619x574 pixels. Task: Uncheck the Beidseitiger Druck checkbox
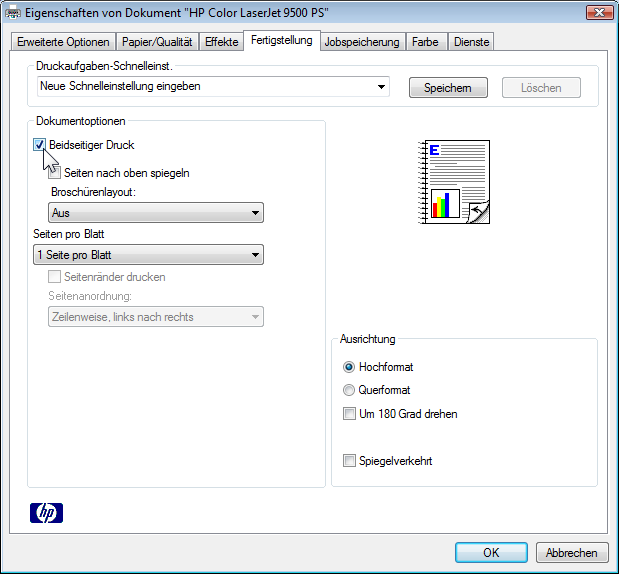(40, 145)
